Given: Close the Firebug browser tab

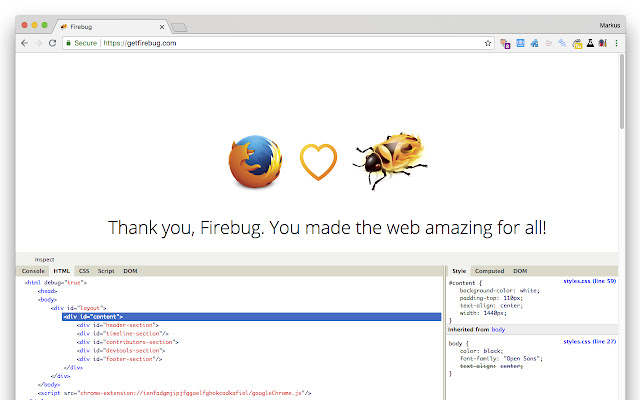Looking at the screenshot, I should 162,27.
